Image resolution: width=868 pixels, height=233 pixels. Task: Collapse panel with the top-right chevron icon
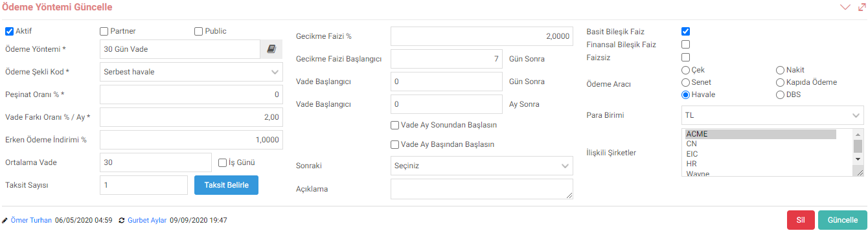(x=844, y=7)
